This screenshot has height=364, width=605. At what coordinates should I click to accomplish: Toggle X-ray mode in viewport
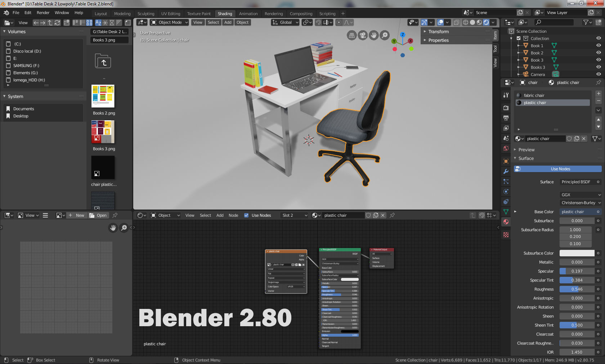(456, 22)
